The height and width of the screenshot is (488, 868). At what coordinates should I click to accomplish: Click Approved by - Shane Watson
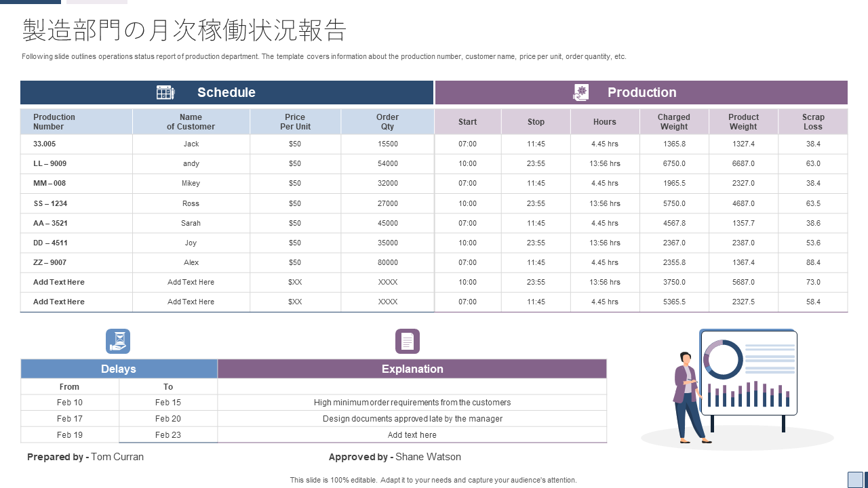[395, 457]
